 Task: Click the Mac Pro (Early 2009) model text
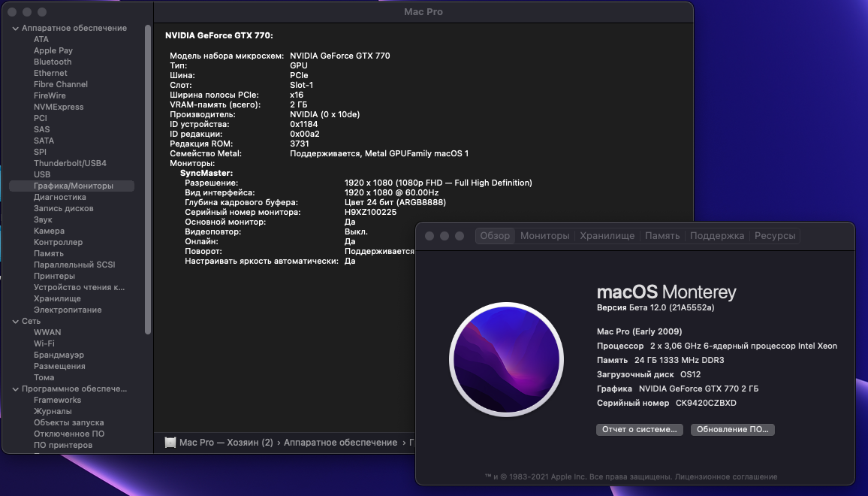point(640,331)
